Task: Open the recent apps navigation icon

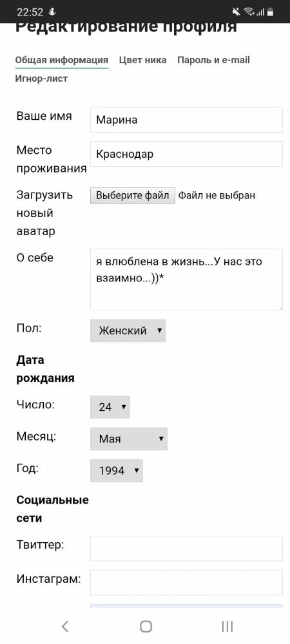Action: point(227,626)
